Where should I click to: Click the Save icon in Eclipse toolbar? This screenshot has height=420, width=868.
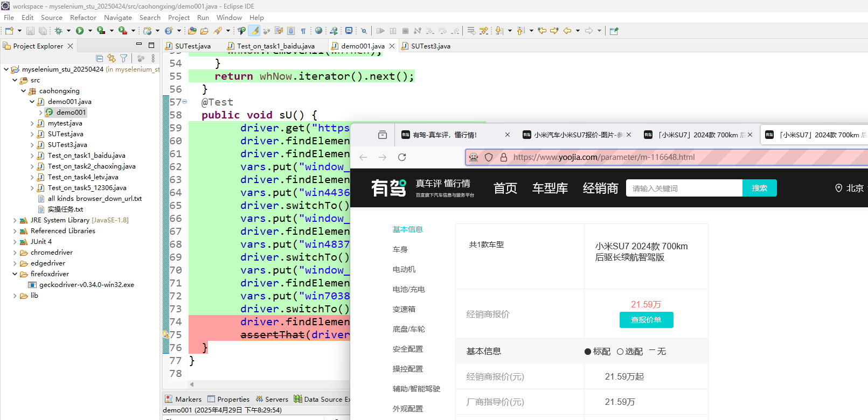pos(30,31)
